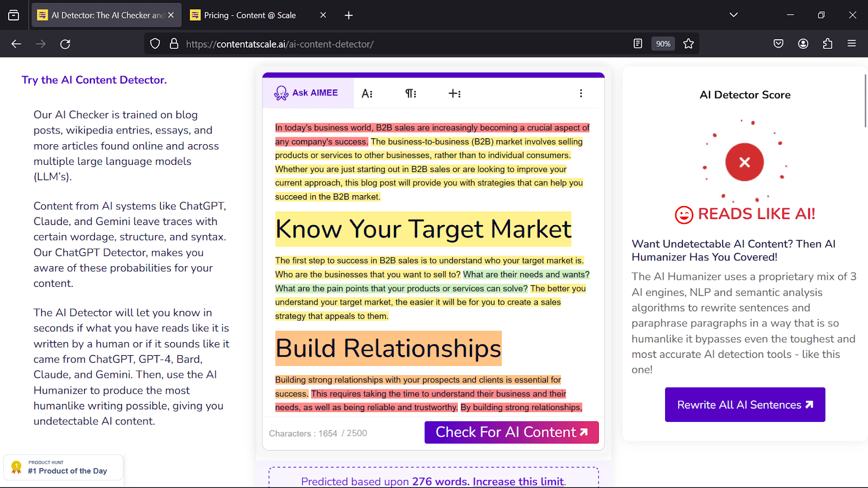Reload the current page

65,44
